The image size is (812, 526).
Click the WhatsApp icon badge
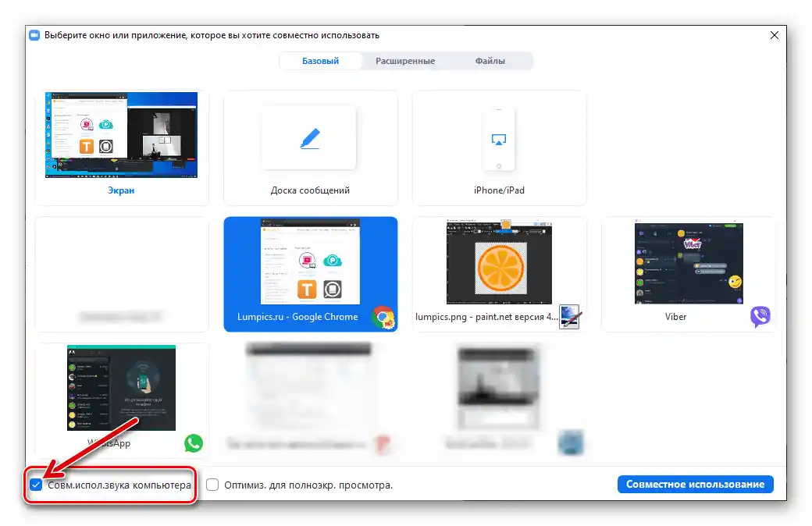click(x=192, y=443)
